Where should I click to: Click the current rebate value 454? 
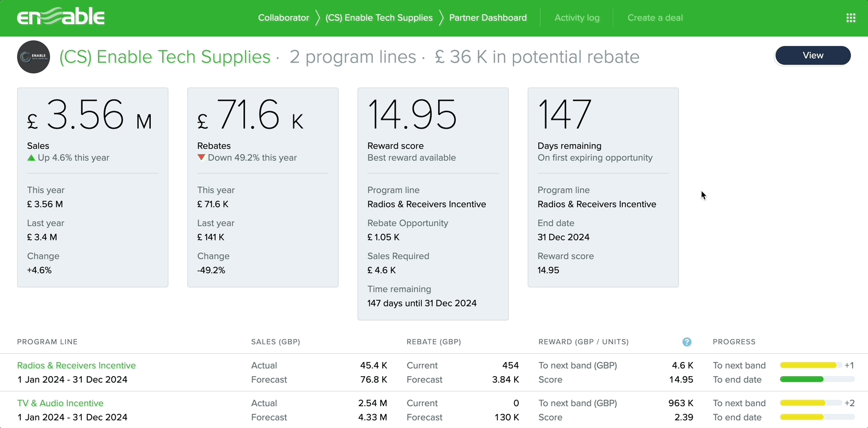coord(511,366)
